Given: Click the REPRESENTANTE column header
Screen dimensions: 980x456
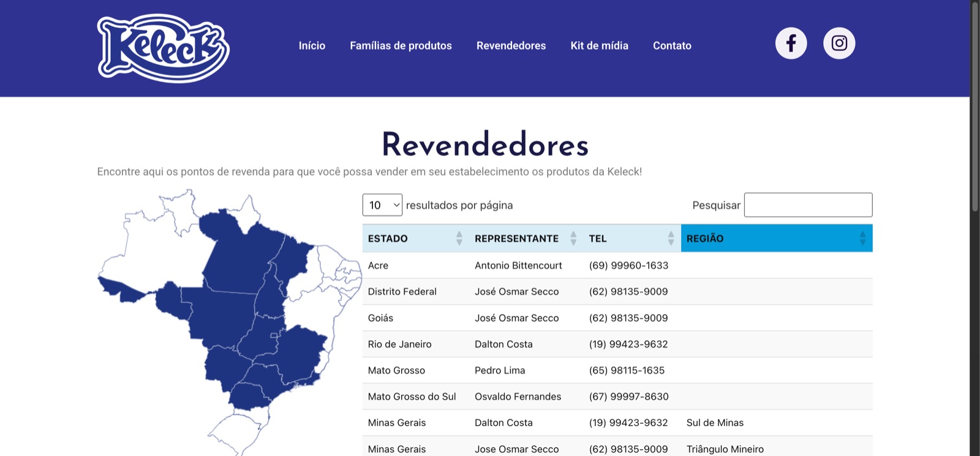Looking at the screenshot, I should pos(526,238).
